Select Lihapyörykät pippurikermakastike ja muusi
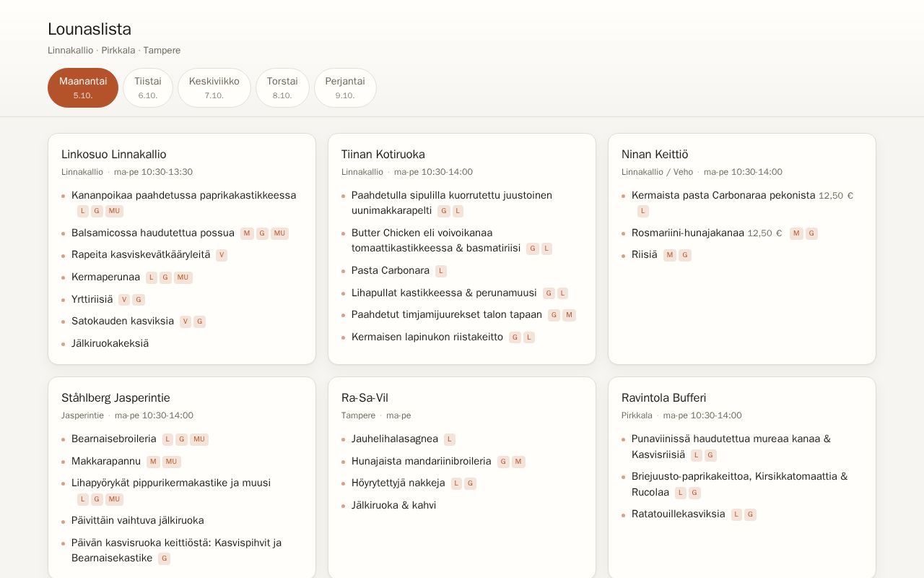 tap(171, 483)
